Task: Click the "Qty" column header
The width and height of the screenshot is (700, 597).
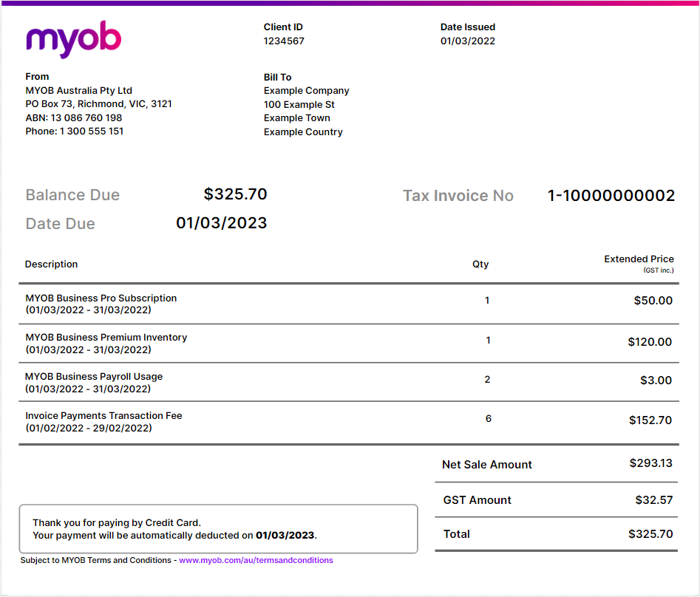Action: [480, 265]
